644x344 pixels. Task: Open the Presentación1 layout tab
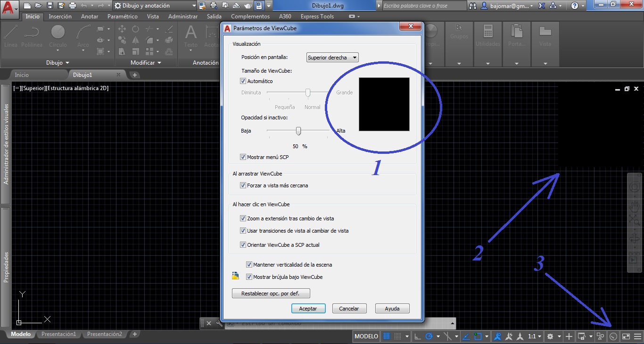58,334
